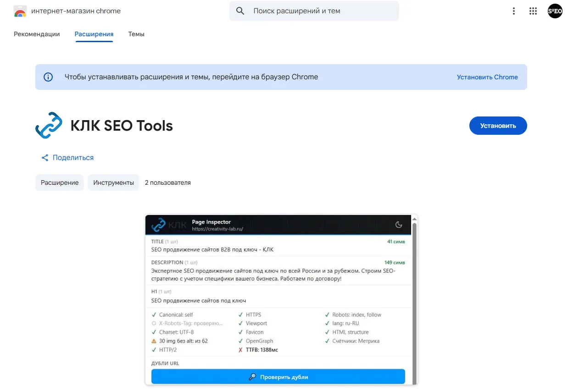Click the 41 симв counter

[x=396, y=241]
